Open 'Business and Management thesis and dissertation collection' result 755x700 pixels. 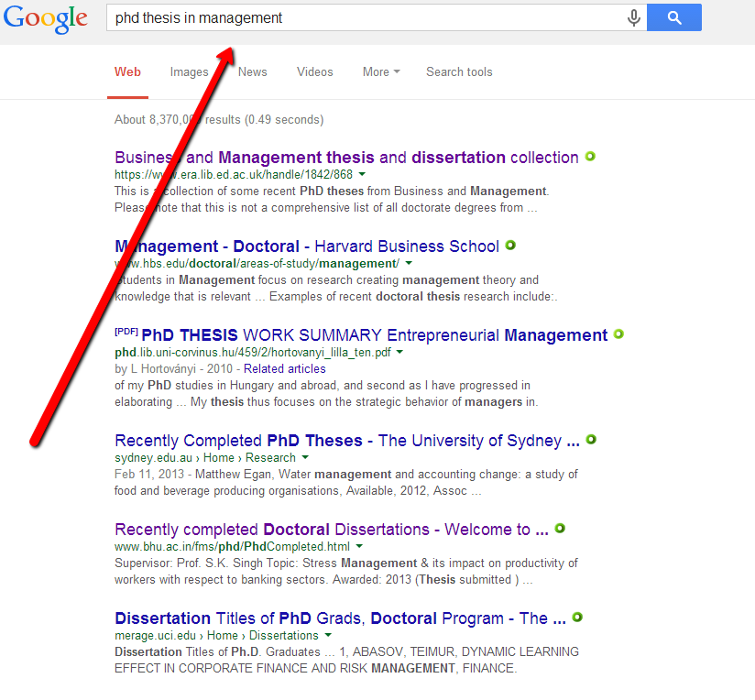tap(346, 158)
